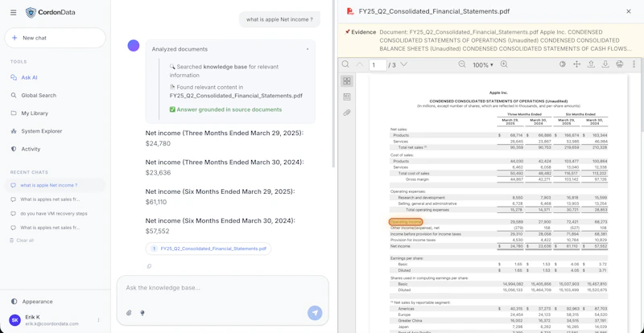This screenshot has height=333, width=644.
Task: Open FY25_Q2 citation source link
Action: (x=208, y=249)
